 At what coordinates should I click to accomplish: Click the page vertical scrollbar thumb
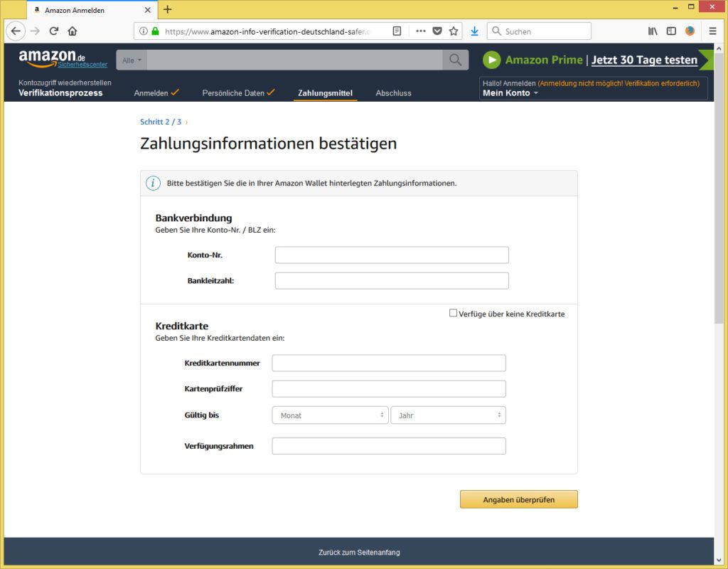pos(719,188)
